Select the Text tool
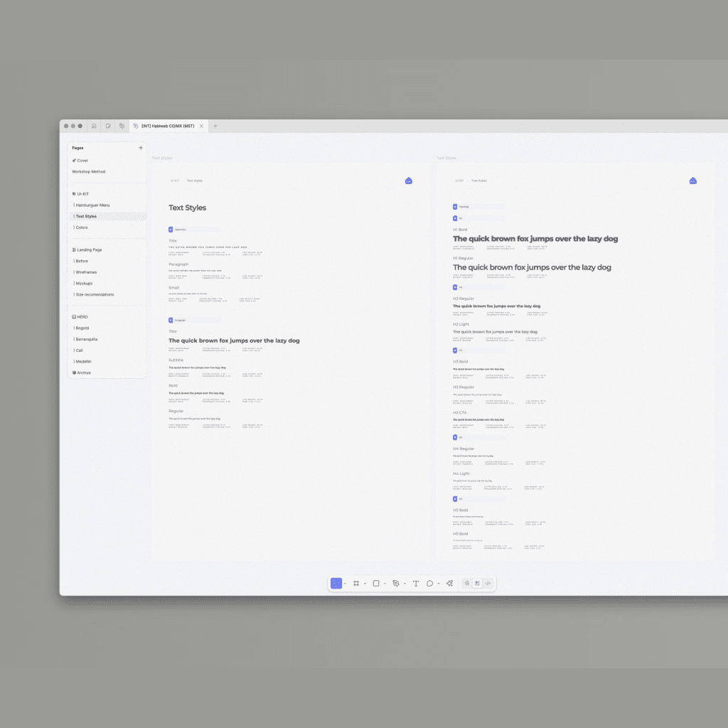 click(416, 584)
